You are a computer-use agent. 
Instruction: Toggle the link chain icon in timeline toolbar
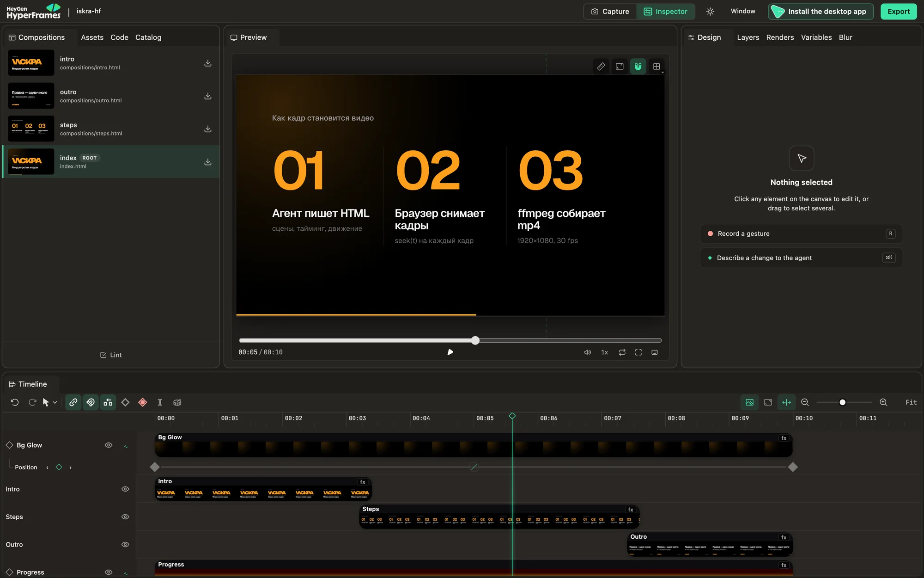(73, 402)
